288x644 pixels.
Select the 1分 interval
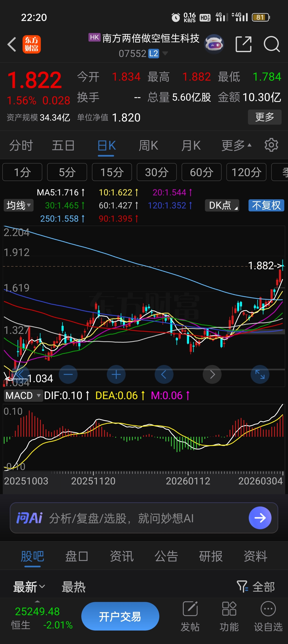(x=22, y=172)
